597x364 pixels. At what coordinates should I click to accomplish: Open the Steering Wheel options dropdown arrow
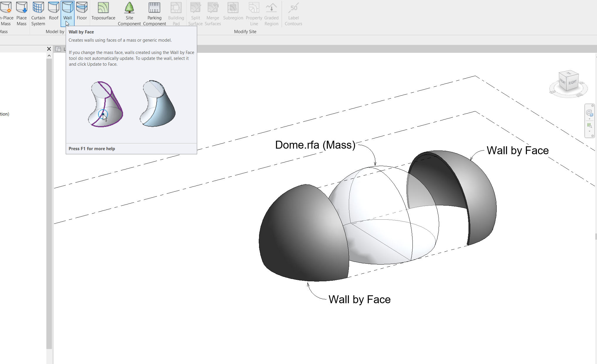point(589,119)
